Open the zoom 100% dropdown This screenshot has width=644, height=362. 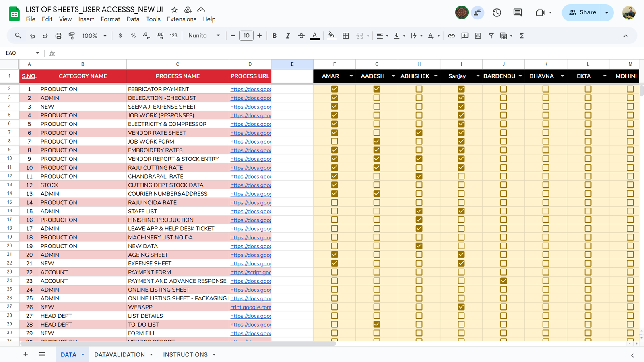click(x=94, y=36)
